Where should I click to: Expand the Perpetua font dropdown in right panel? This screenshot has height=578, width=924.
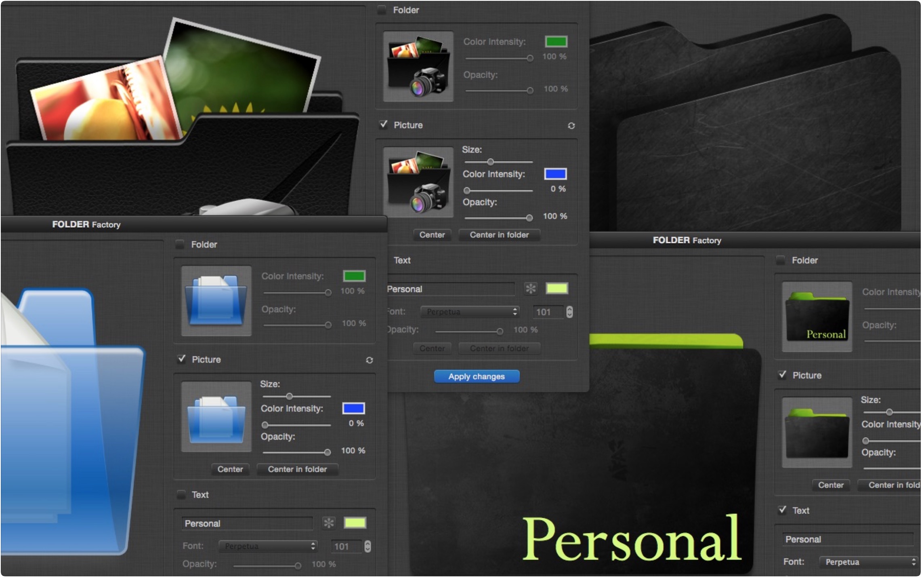pos(869,563)
